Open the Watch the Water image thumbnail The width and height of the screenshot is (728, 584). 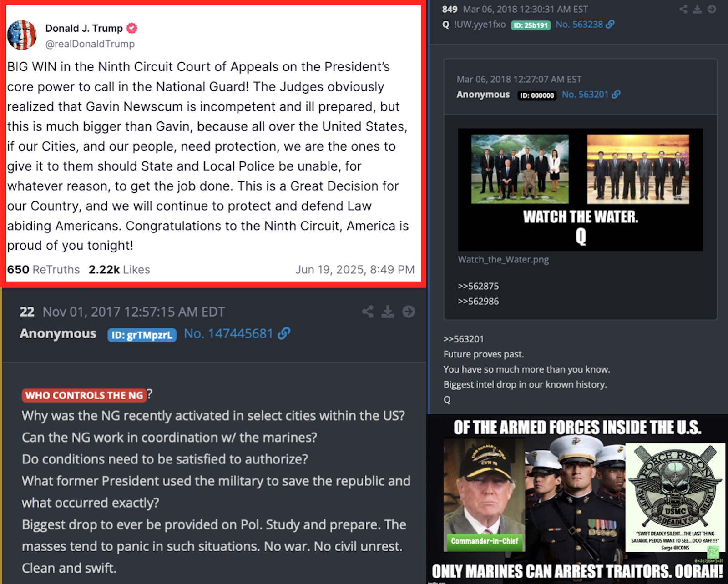pyautogui.click(x=580, y=190)
